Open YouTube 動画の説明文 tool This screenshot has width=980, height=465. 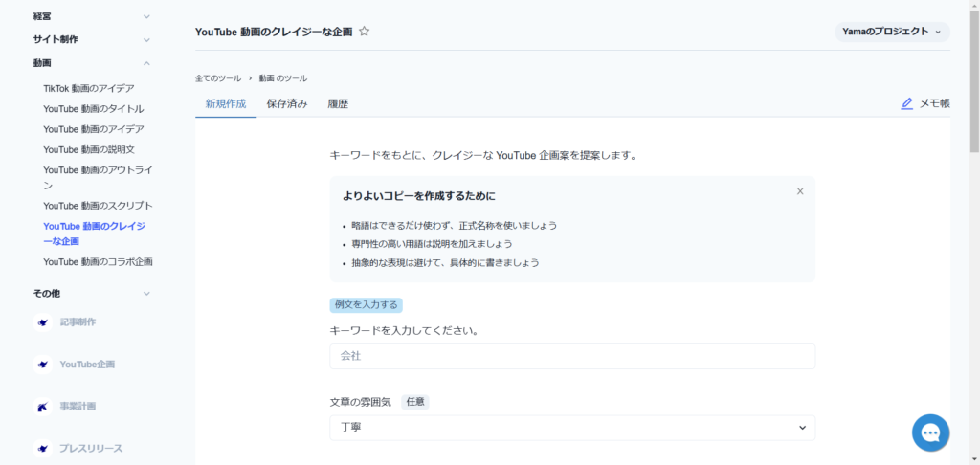89,149
